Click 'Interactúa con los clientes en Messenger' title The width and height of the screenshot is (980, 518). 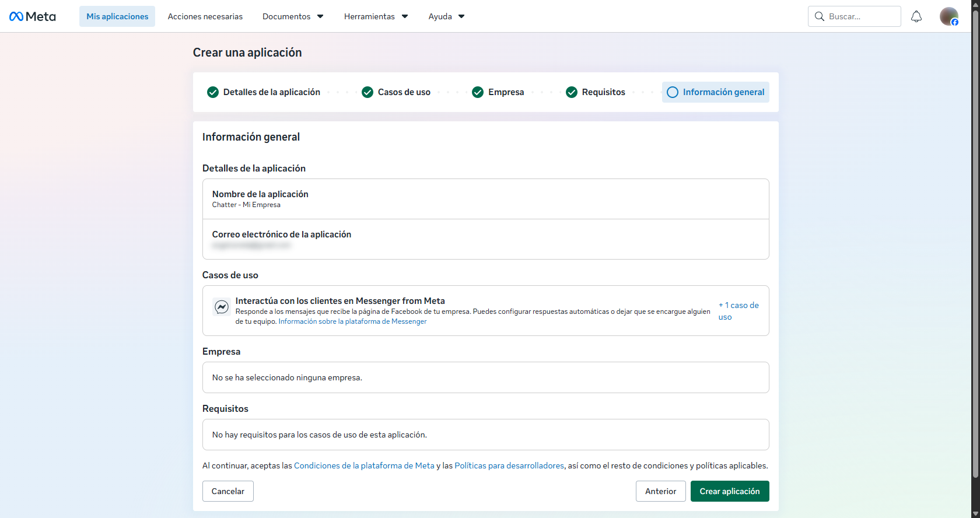tap(340, 301)
